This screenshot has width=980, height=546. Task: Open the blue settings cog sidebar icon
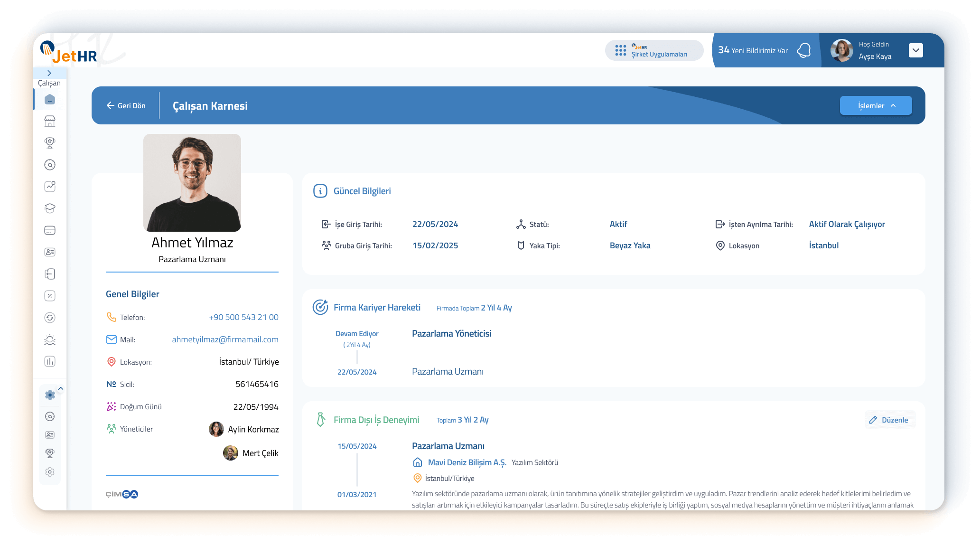pos(50,395)
